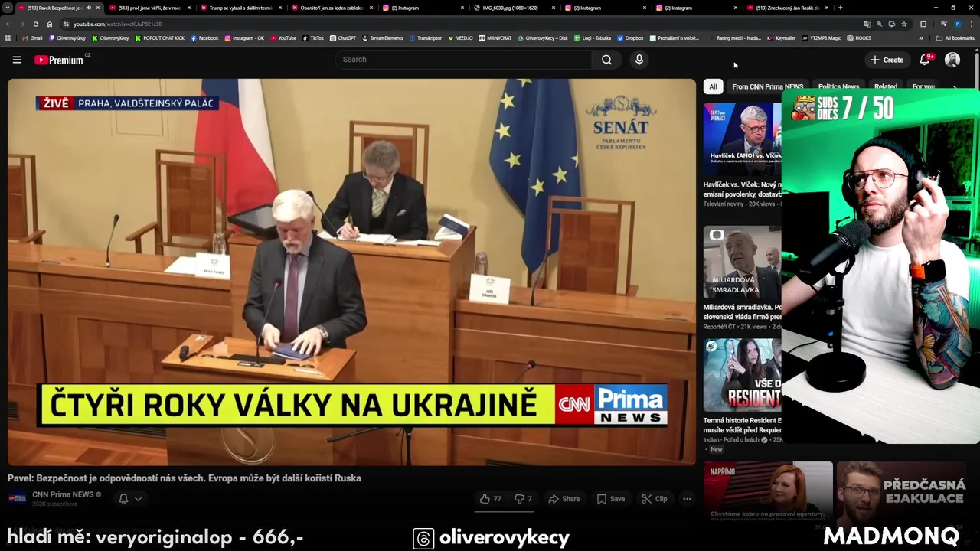The width and height of the screenshot is (980, 551).
Task: Open the ChatGPT bookmark
Action: 343,38
